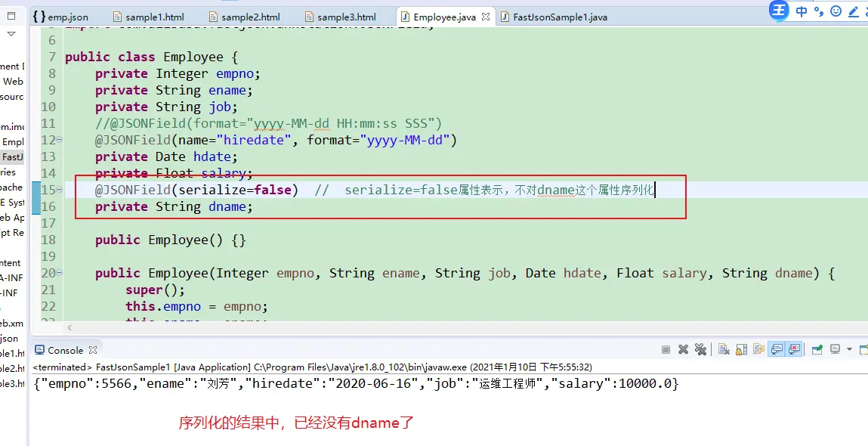Open the emp.json editor tab
Image resolution: width=868 pixels, height=446 pixels.
coord(67,17)
